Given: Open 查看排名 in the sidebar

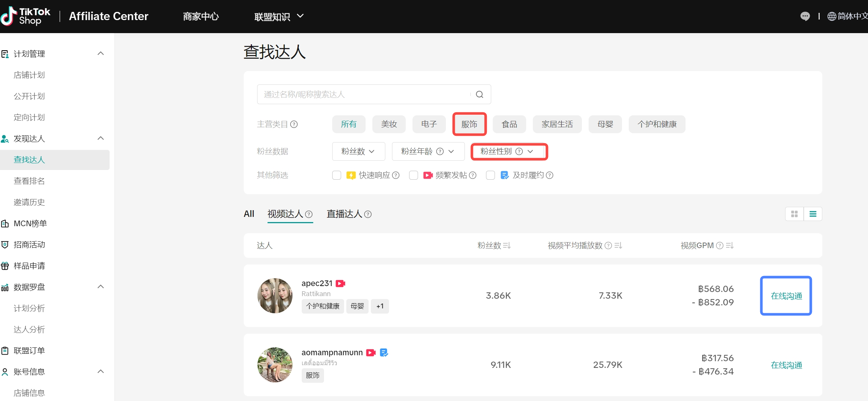Looking at the screenshot, I should click(29, 181).
